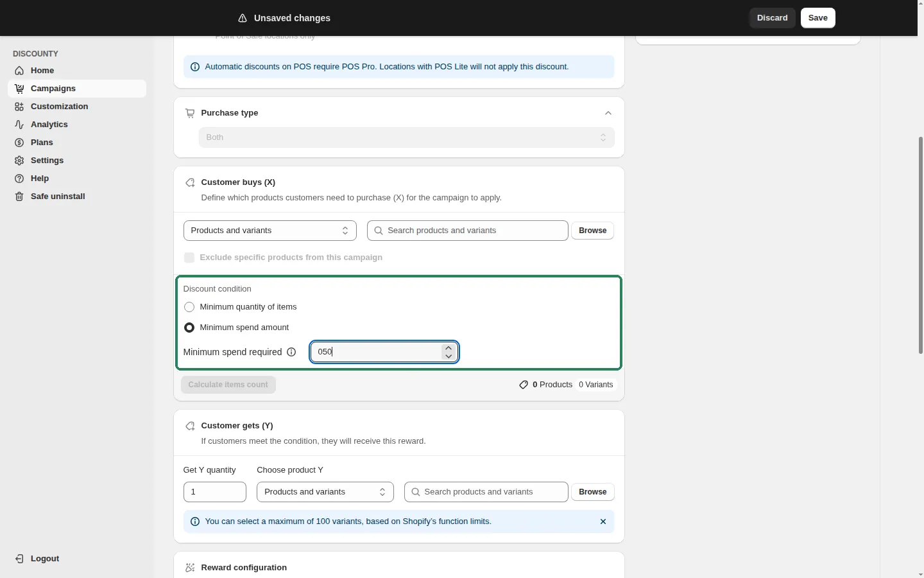This screenshot has width=924, height=578.
Task: Dismiss the 100 variants limit notice
Action: [603, 521]
